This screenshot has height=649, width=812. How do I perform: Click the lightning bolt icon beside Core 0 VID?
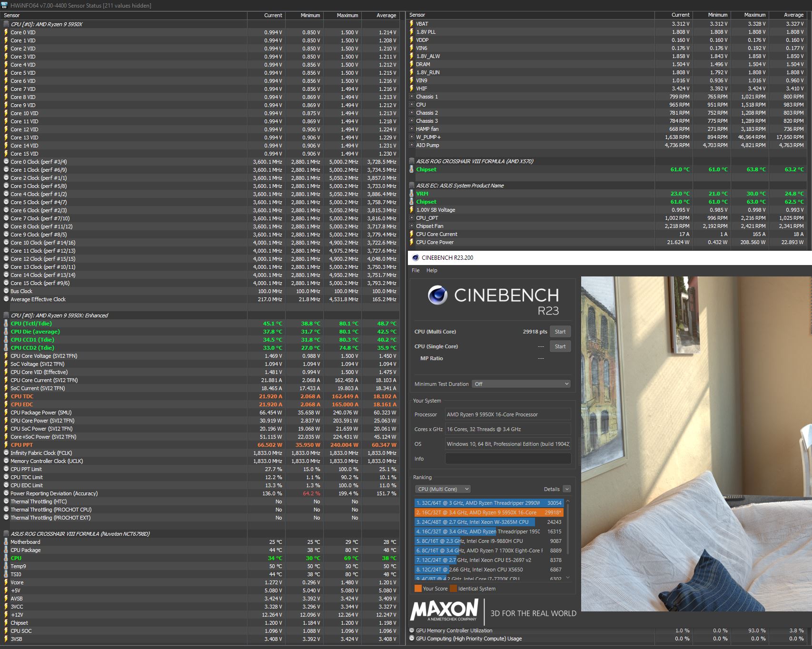[x=6, y=32]
